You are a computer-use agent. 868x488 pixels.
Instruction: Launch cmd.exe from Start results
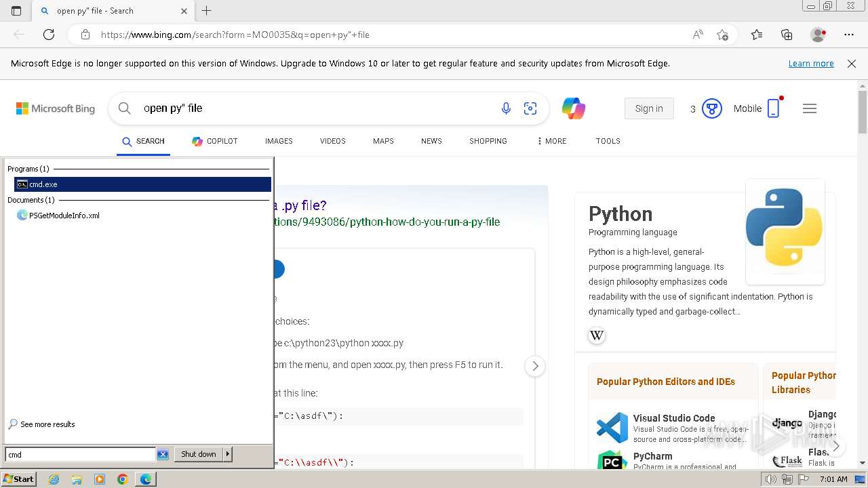pos(142,184)
